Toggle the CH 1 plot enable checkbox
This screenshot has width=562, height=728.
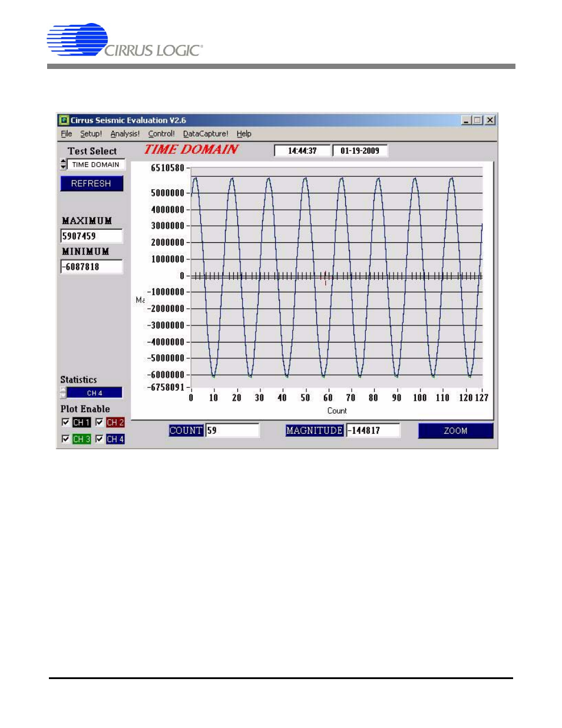65,422
